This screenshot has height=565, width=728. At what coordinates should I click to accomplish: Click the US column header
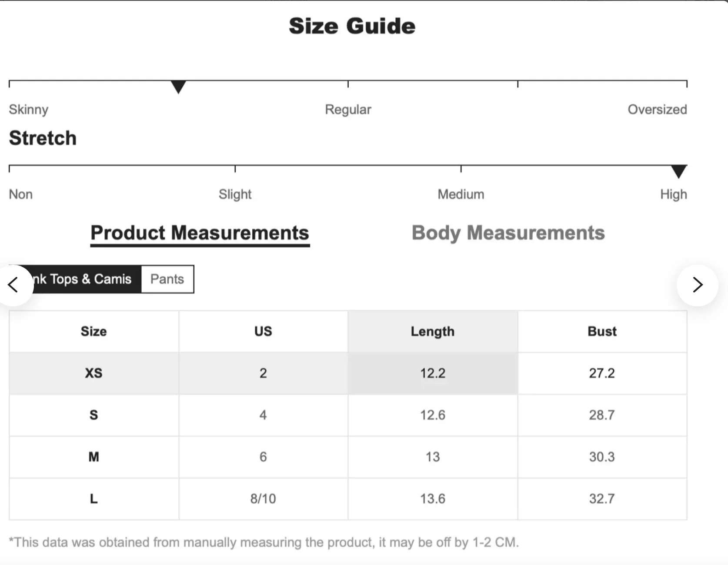tap(263, 331)
